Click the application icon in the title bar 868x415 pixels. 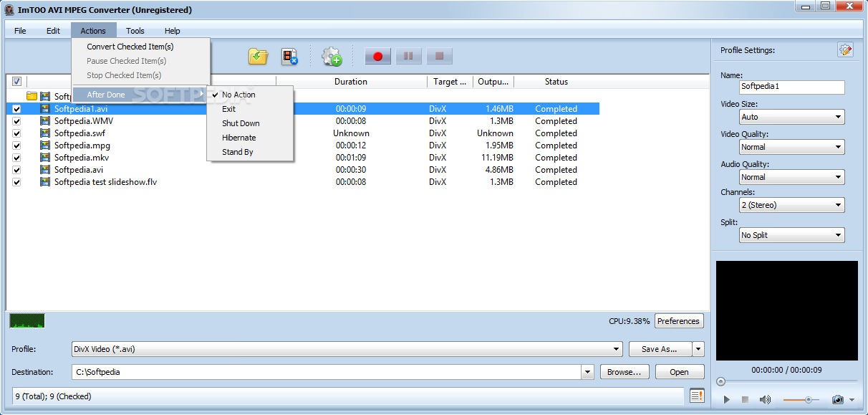(9, 9)
